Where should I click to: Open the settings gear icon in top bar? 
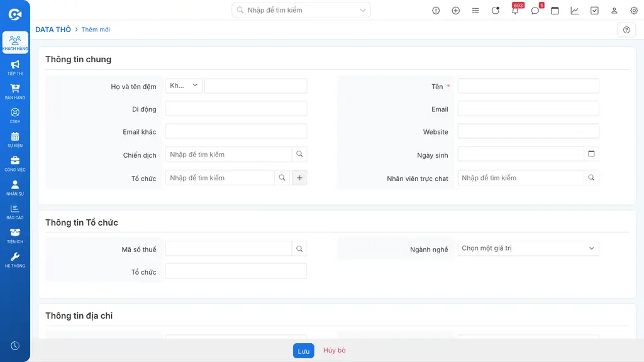[x=634, y=11]
